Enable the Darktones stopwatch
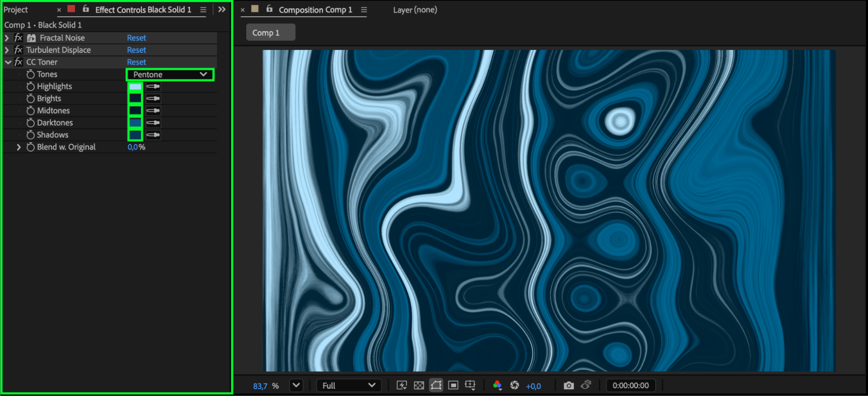 pos(30,123)
